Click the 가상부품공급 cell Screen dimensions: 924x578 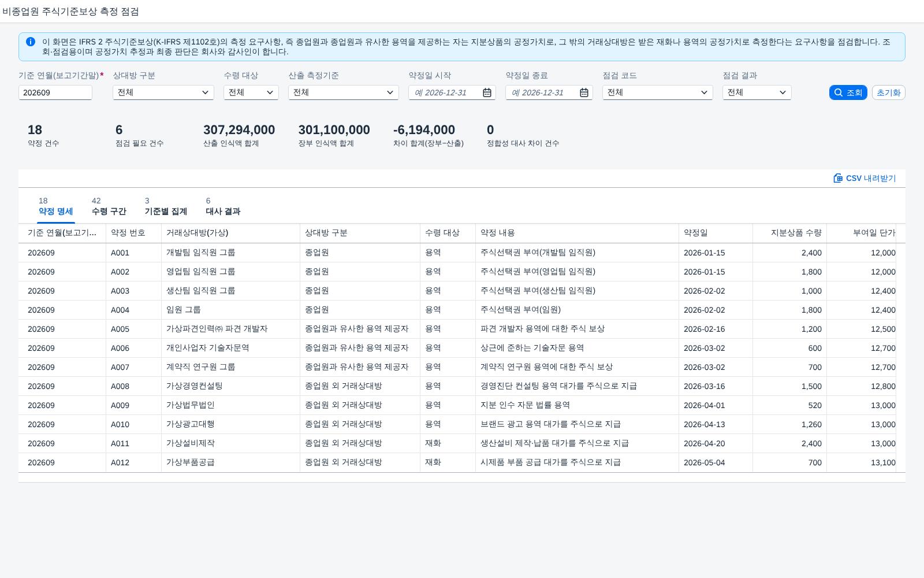(230, 462)
